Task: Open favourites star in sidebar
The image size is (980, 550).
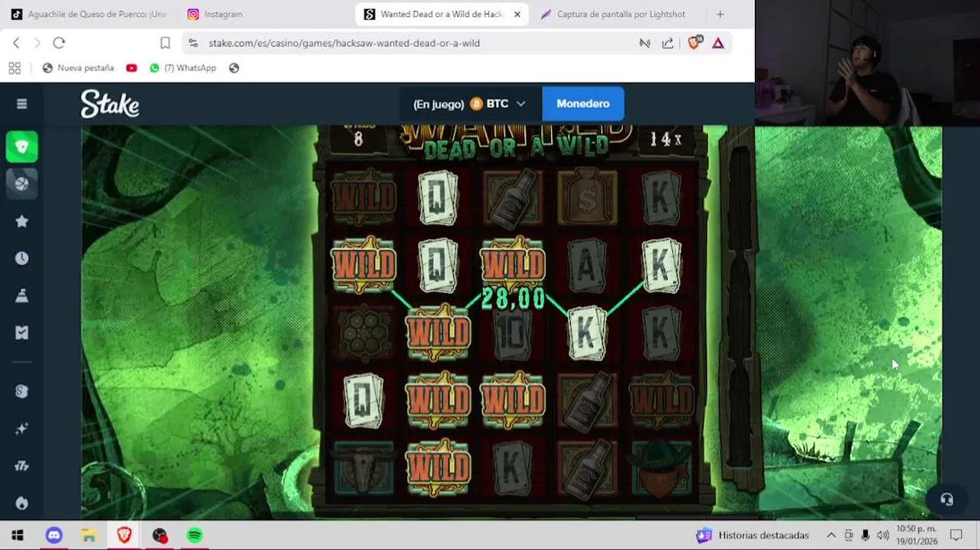Action: click(21, 221)
